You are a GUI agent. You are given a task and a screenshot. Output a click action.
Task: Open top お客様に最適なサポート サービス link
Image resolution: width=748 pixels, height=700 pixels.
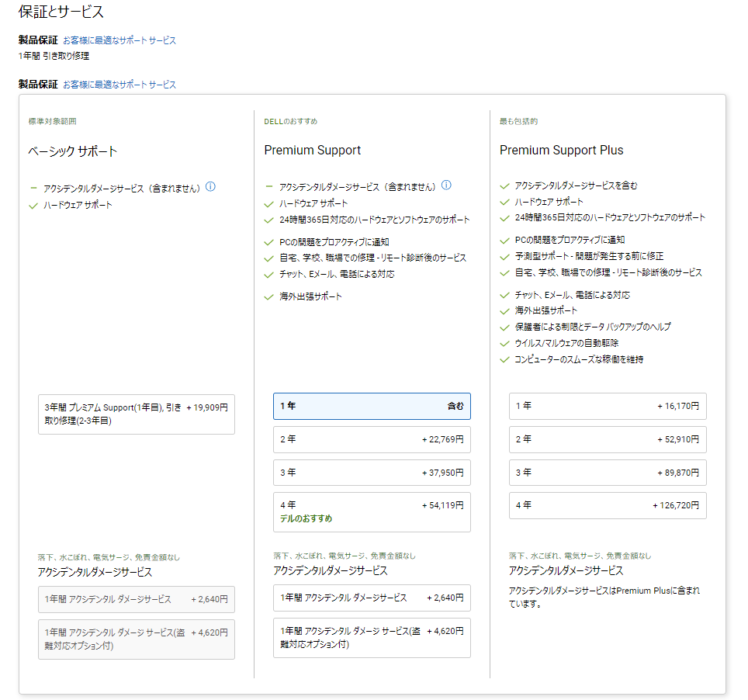(119, 40)
